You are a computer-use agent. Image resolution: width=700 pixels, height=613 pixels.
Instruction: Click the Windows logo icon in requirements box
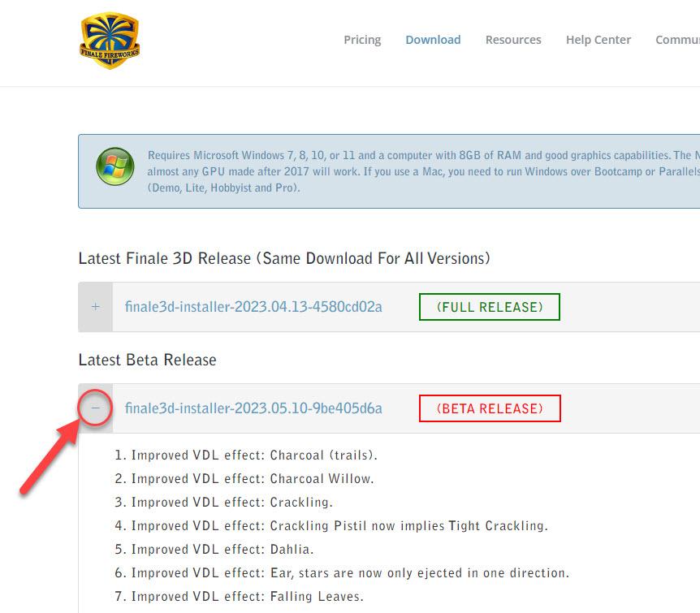click(x=115, y=166)
